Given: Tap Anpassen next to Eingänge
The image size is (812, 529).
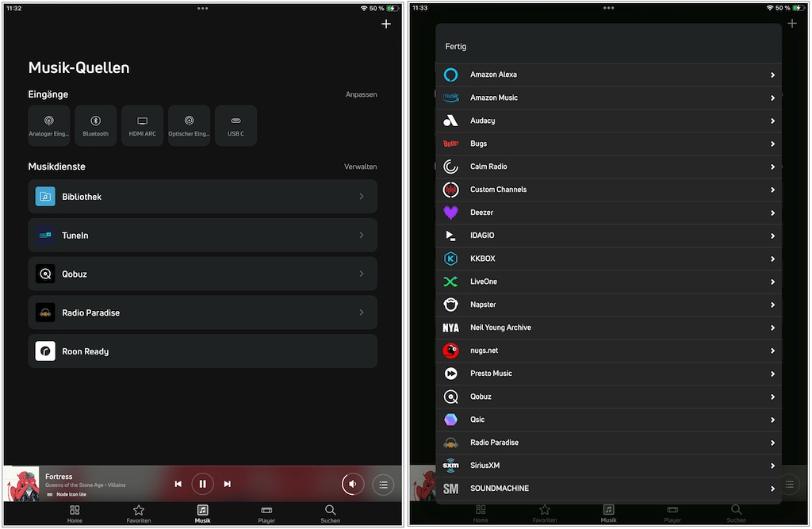Looking at the screenshot, I should tap(362, 94).
